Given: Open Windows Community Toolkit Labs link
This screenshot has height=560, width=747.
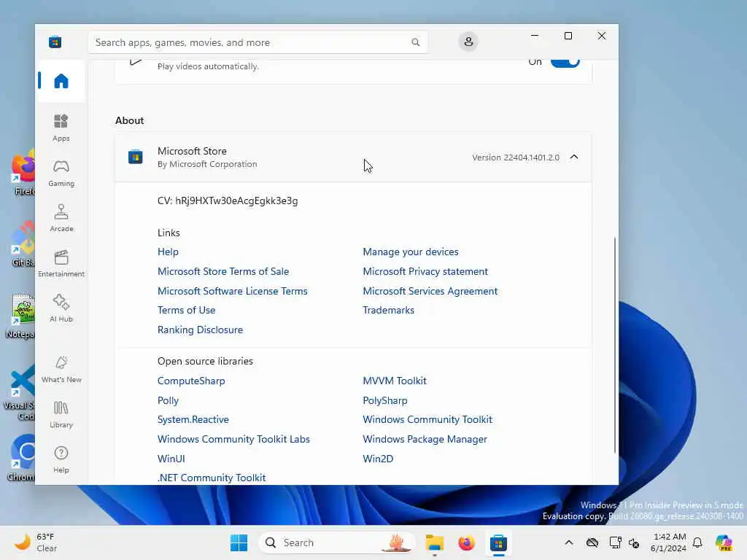Looking at the screenshot, I should (x=233, y=439).
